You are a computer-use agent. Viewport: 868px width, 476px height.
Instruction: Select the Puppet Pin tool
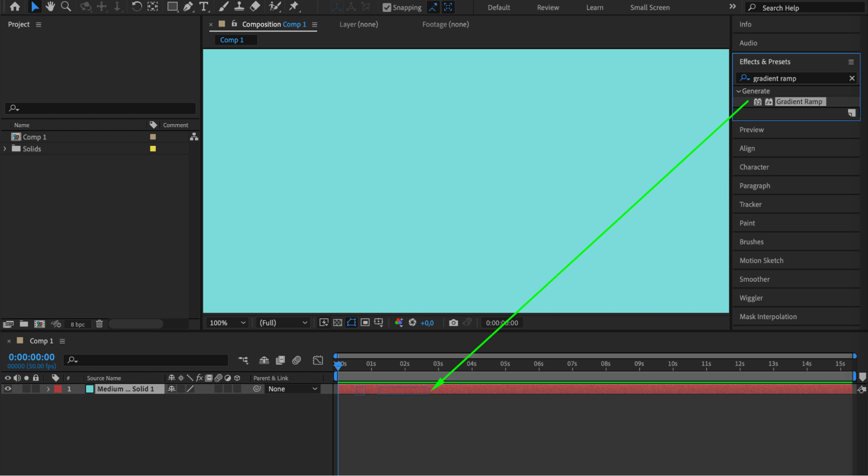(294, 7)
